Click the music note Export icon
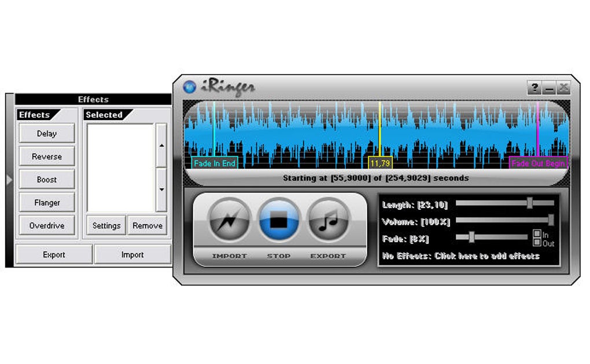 tap(329, 220)
